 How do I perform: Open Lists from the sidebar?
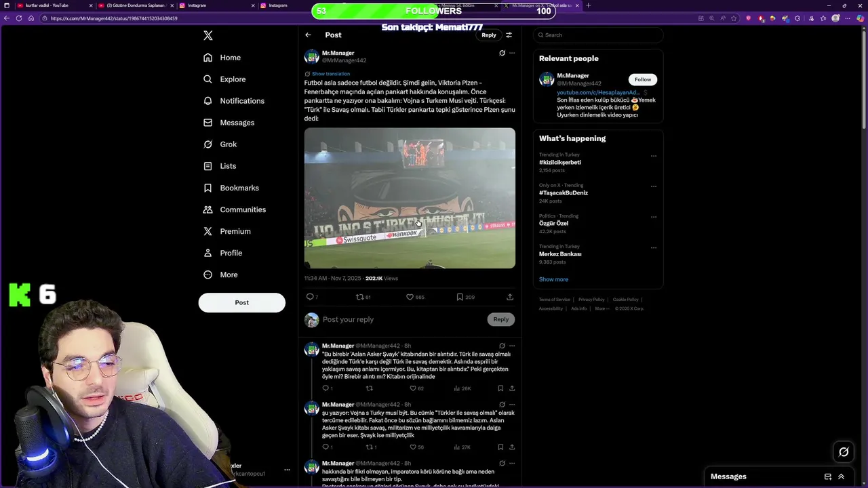tap(220, 166)
